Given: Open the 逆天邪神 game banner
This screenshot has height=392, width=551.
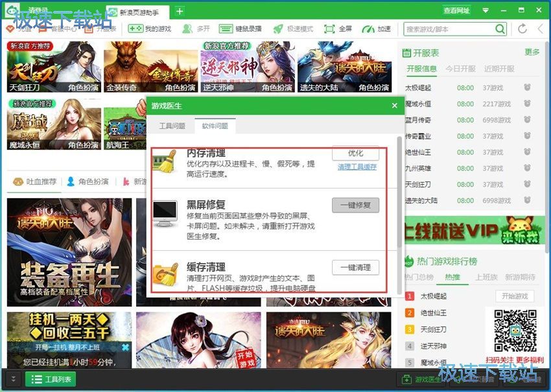Looking at the screenshot, I should (248, 67).
